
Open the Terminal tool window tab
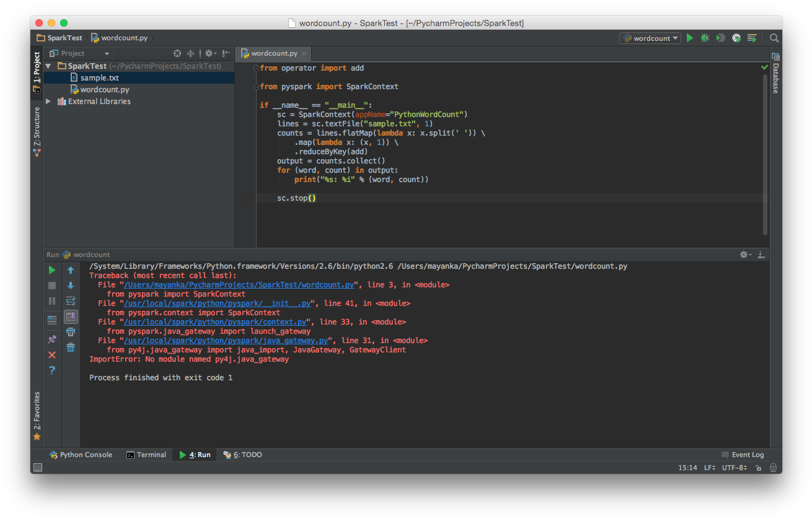point(146,455)
